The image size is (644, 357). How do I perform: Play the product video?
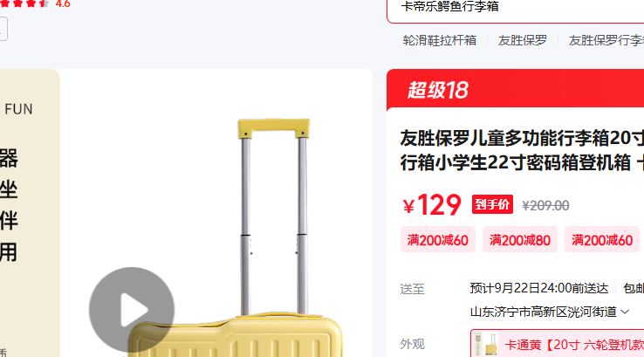tap(132, 310)
